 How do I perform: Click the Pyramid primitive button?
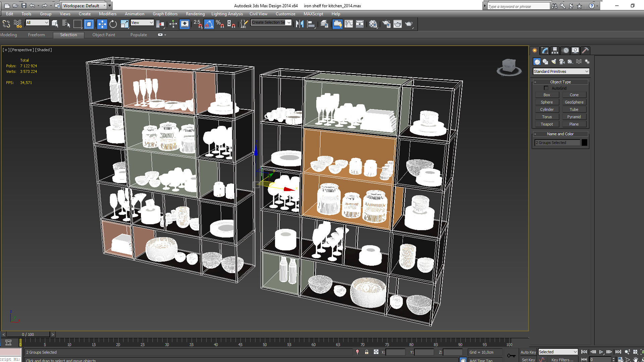pyautogui.click(x=574, y=117)
